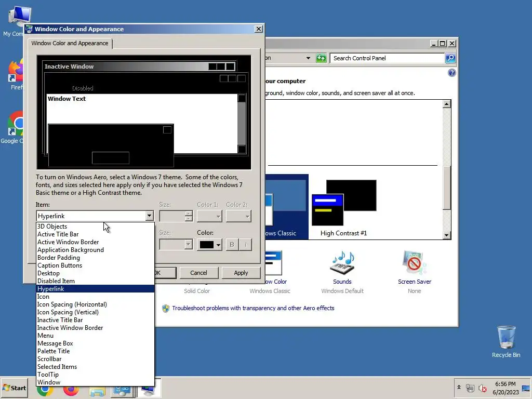Open the Window Color icon in the Personalization window
The height and width of the screenshot is (399, 532).
(273, 263)
